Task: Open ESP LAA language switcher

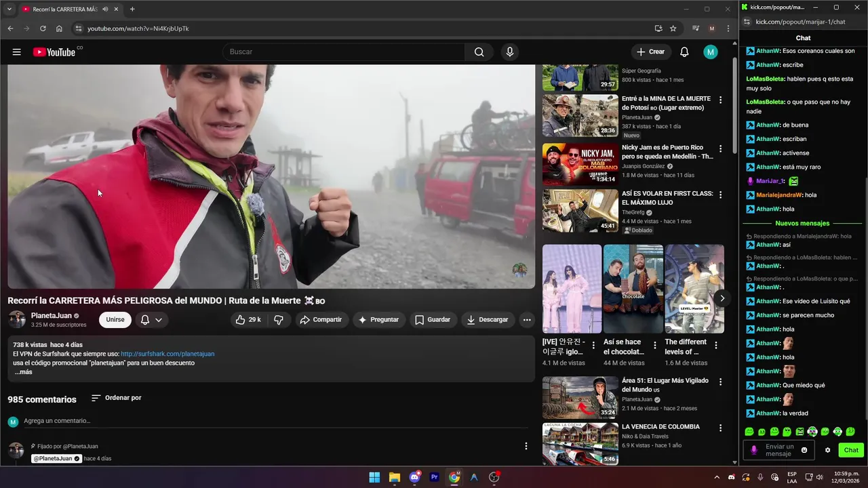Action: [792, 477]
